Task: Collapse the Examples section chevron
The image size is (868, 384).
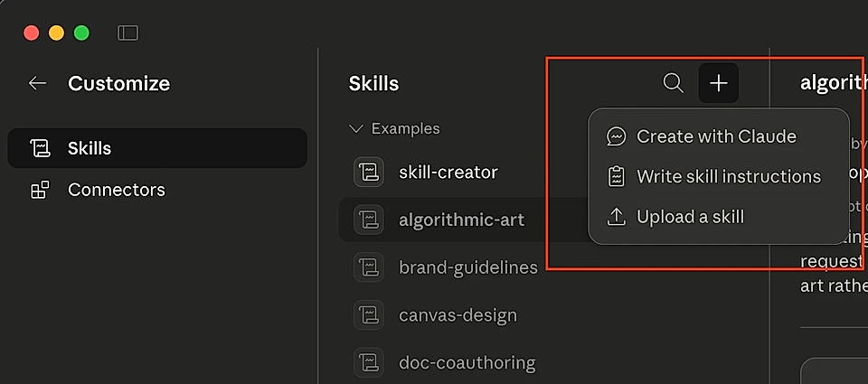Action: (x=355, y=128)
